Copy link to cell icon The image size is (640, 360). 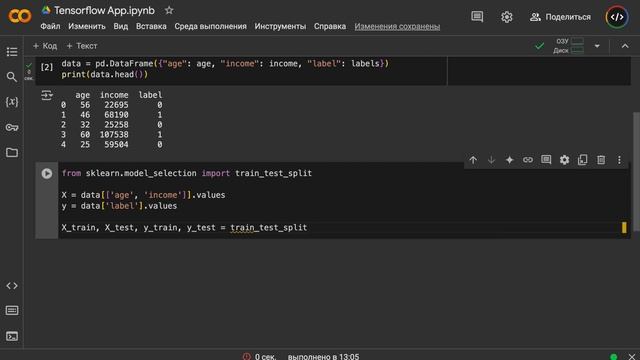[528, 160]
